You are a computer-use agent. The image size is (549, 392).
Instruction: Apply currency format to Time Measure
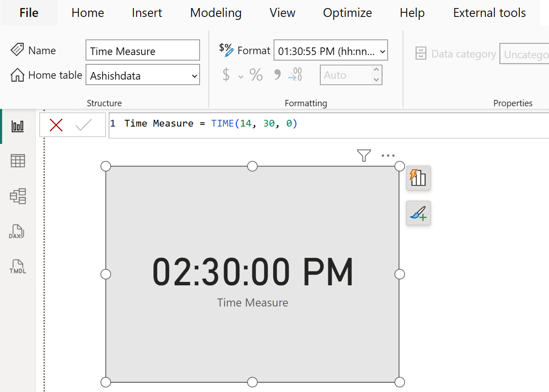coord(226,75)
